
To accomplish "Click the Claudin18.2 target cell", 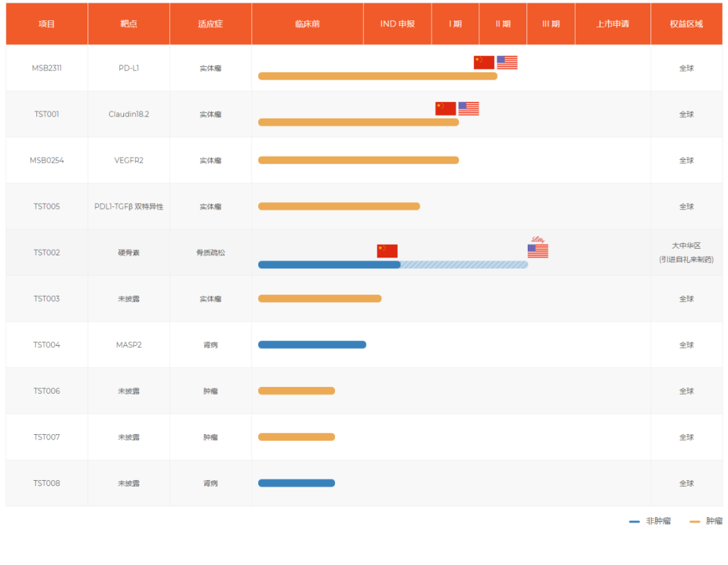I will tap(129, 114).
